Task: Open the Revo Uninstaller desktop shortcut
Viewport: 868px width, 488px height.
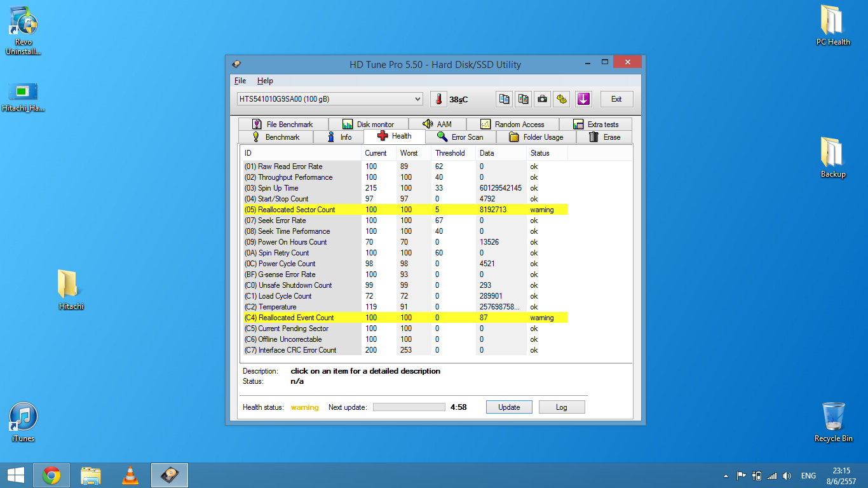Action: tap(24, 30)
